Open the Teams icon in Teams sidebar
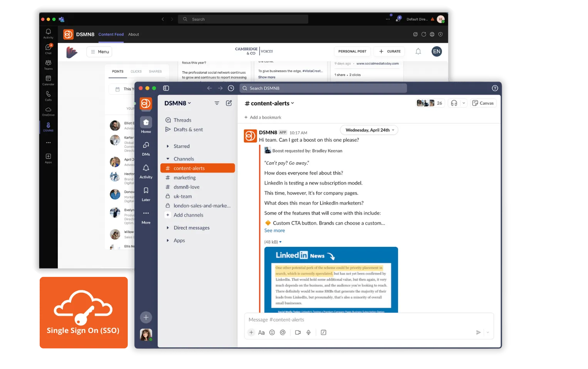The width and height of the screenshot is (588, 369). 48,65
